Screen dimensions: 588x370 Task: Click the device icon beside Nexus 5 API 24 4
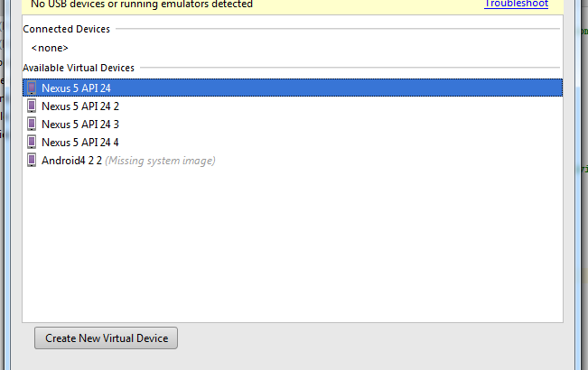[32, 142]
